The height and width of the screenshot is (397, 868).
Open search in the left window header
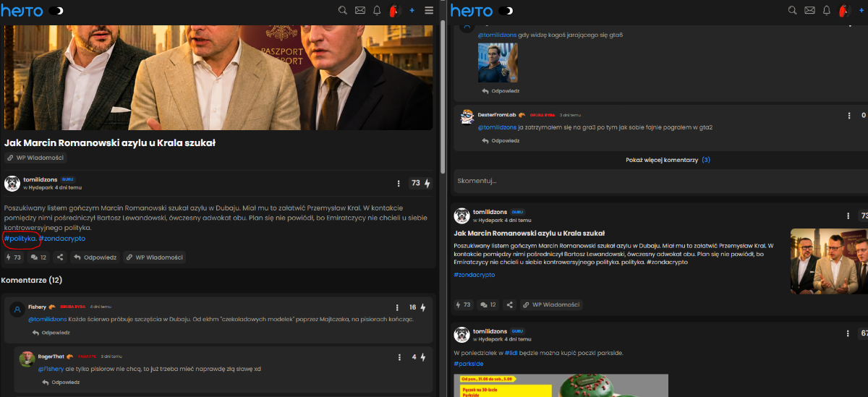click(343, 11)
